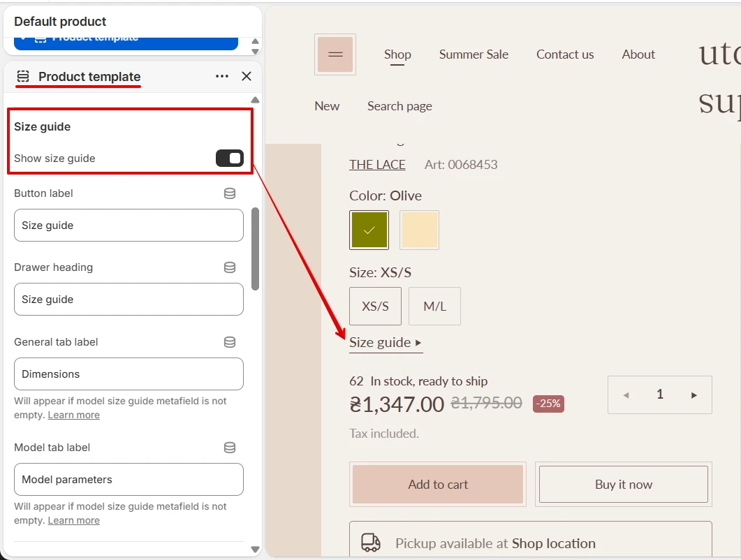The width and height of the screenshot is (741, 560).
Task: Increase quantity with right arrow
Action: click(x=694, y=395)
